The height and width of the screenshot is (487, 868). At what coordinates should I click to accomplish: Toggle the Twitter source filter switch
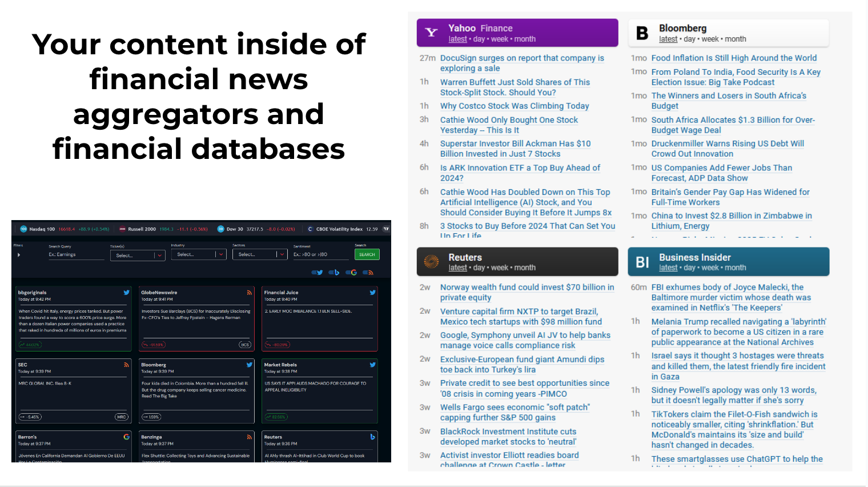click(x=317, y=273)
